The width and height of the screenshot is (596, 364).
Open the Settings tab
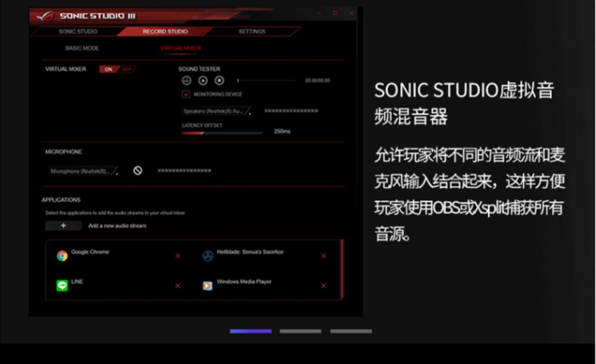point(252,31)
